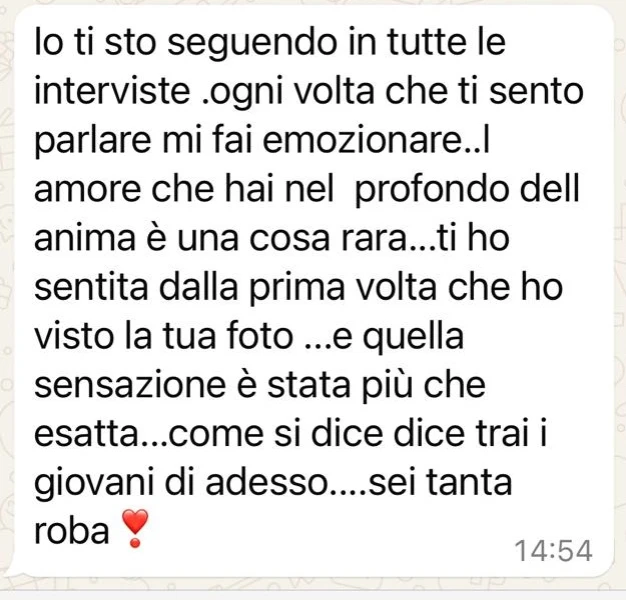
Task: Click the words "sei tanta" near the end
Action: pyautogui.click(x=440, y=481)
